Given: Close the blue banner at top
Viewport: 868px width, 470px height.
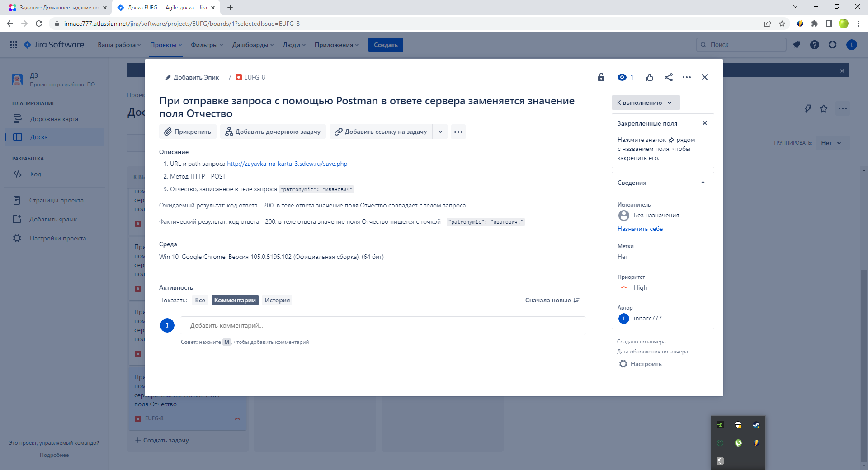Looking at the screenshot, I should (x=842, y=71).
